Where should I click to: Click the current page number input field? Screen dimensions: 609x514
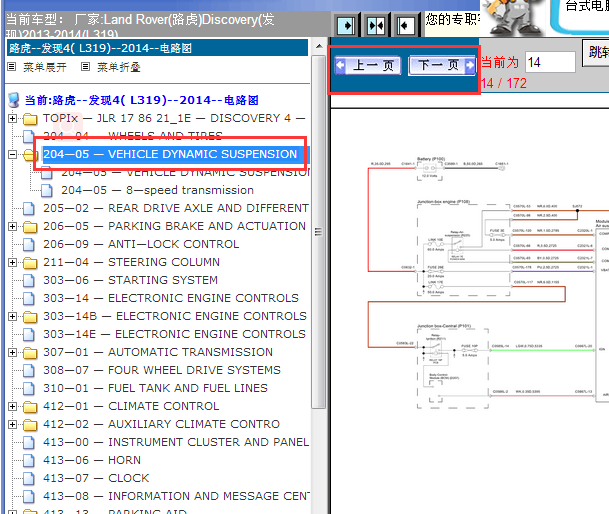550,62
